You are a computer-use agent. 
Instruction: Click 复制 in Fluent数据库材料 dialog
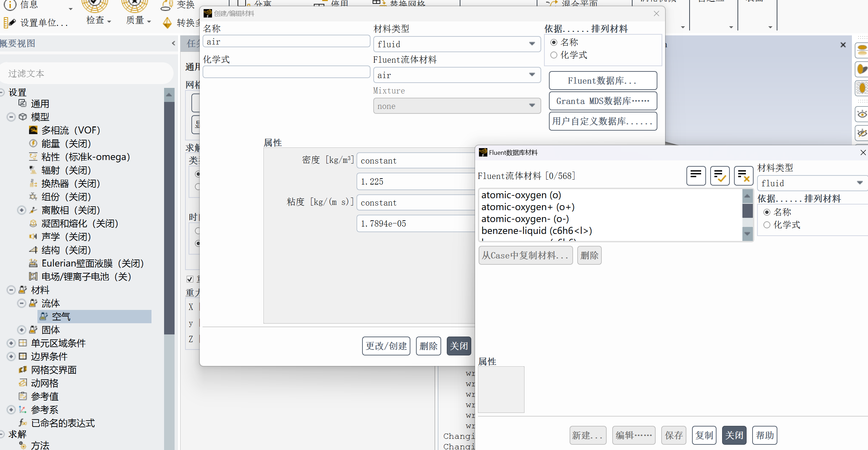tap(704, 435)
